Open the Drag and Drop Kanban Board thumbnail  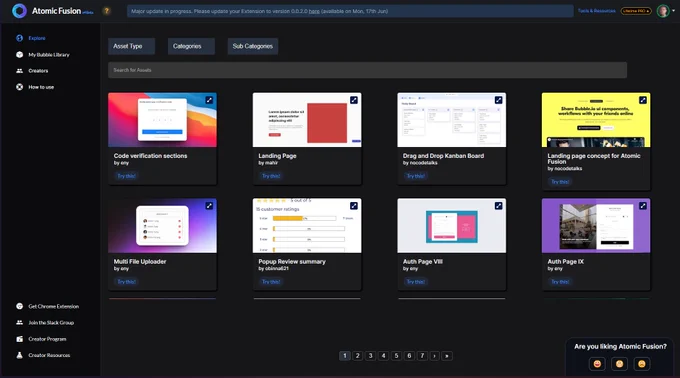tap(451, 120)
